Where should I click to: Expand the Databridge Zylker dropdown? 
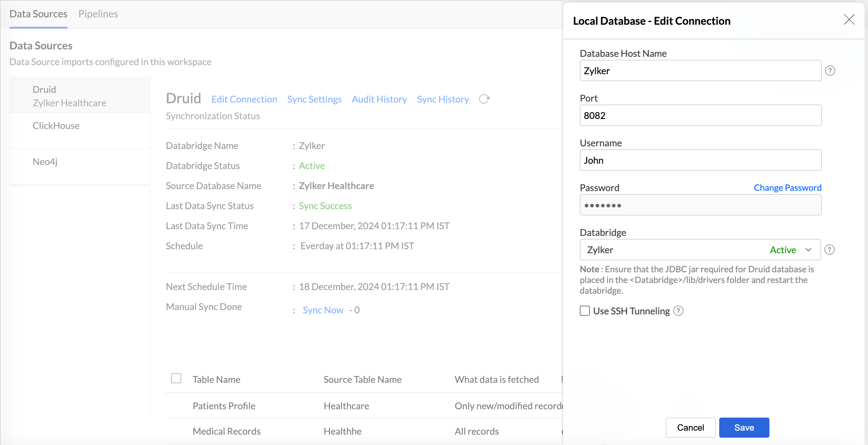point(699,250)
